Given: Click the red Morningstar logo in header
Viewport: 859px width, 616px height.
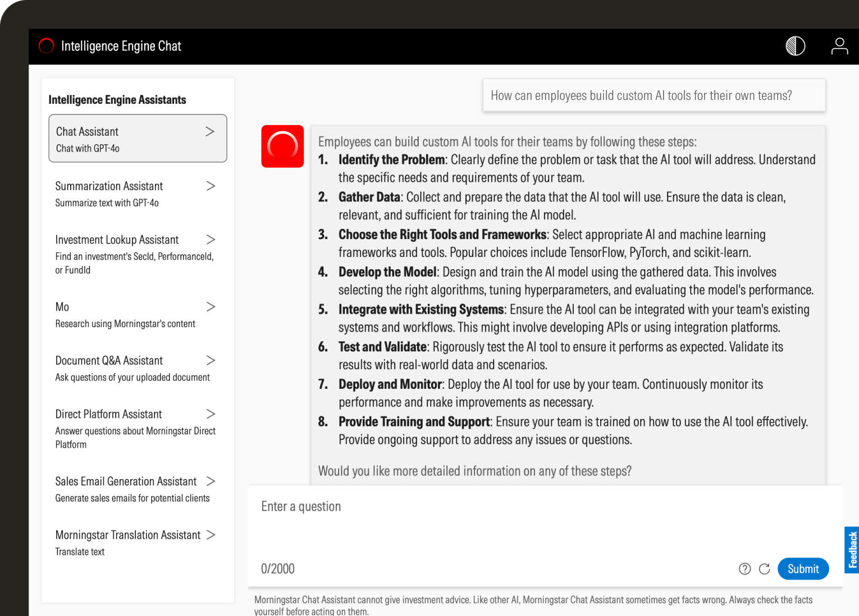Looking at the screenshot, I should pyautogui.click(x=46, y=46).
